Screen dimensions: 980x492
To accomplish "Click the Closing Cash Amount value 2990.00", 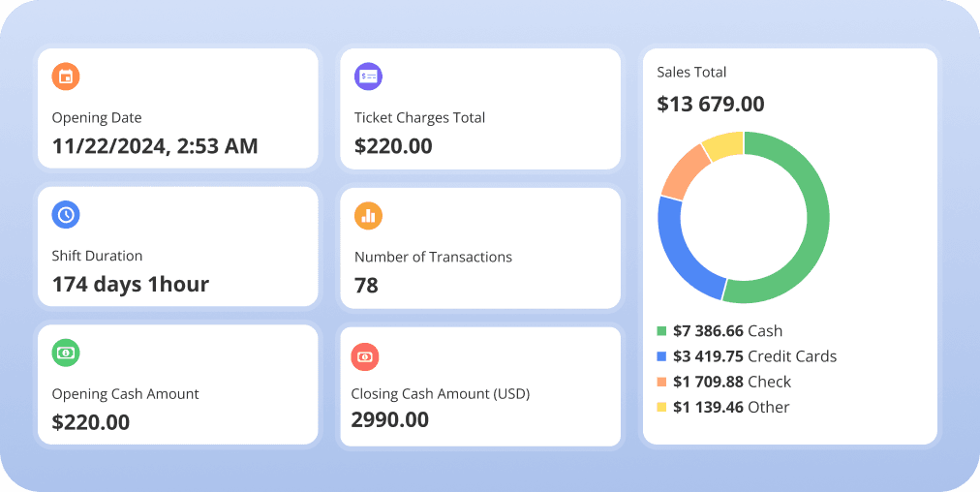I will point(390,419).
